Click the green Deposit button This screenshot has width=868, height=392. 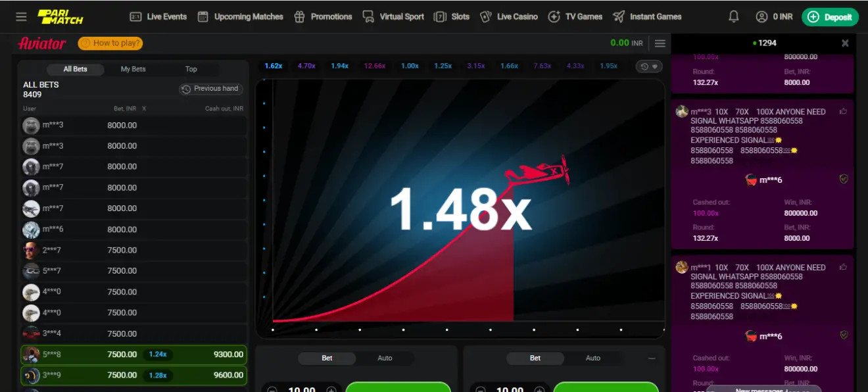point(830,17)
